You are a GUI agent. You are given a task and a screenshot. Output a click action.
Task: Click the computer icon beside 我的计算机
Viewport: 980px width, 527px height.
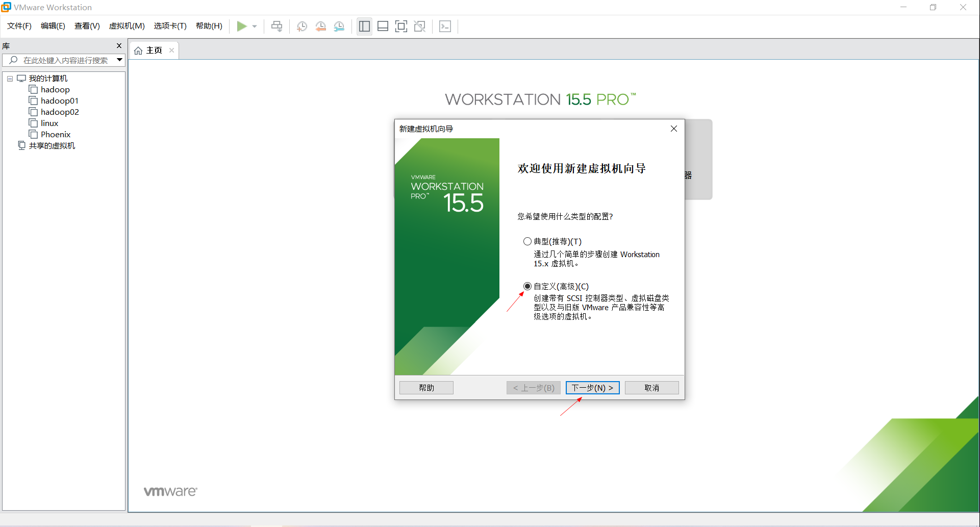click(21, 79)
